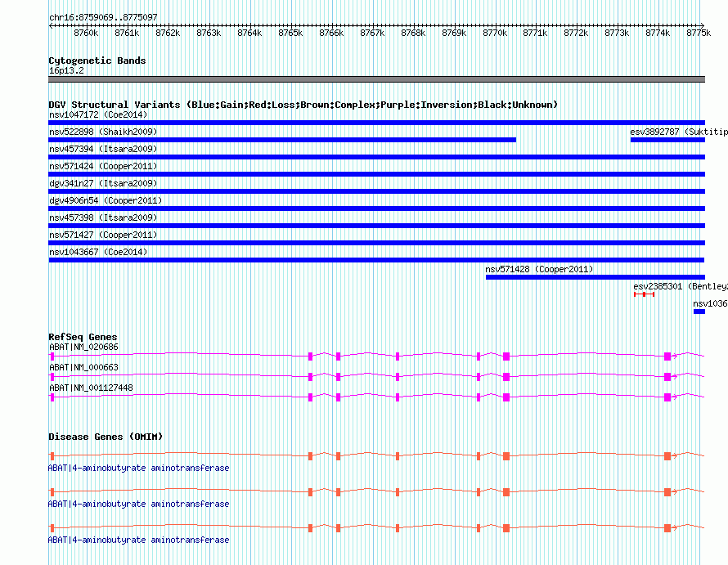Open the topmost ABAT 4-aminobutyrate aminotransferase link
Image resolution: width=728 pixels, height=565 pixels.
click(x=138, y=468)
